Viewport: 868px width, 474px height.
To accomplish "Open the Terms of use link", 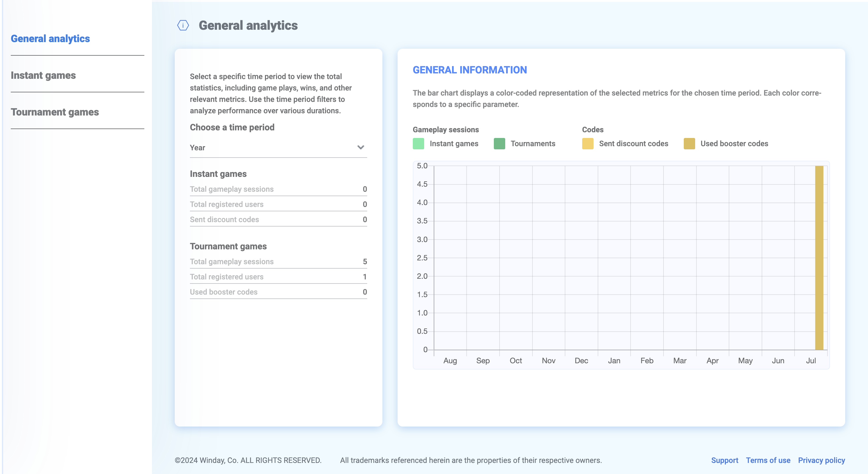I will click(x=768, y=460).
